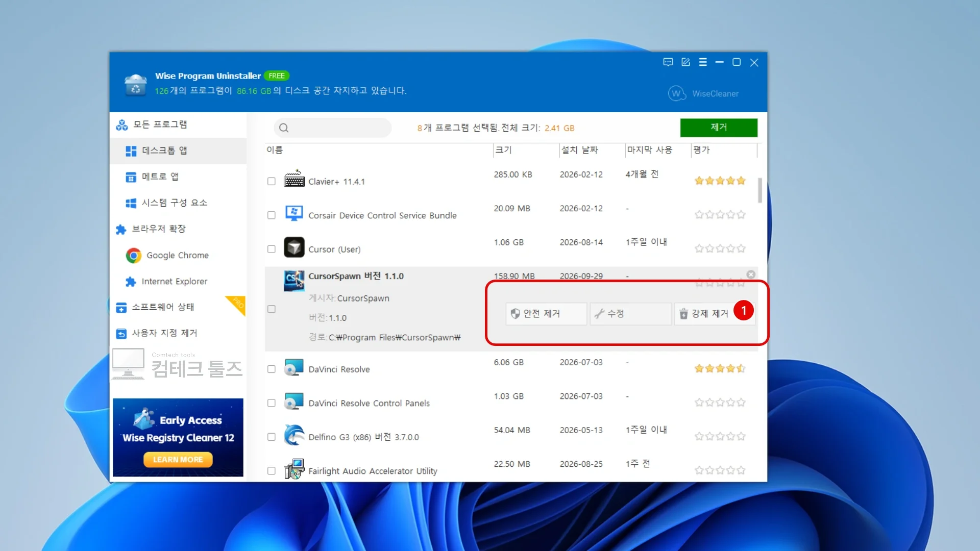Select Google Chrome extensions entry

tap(178, 255)
